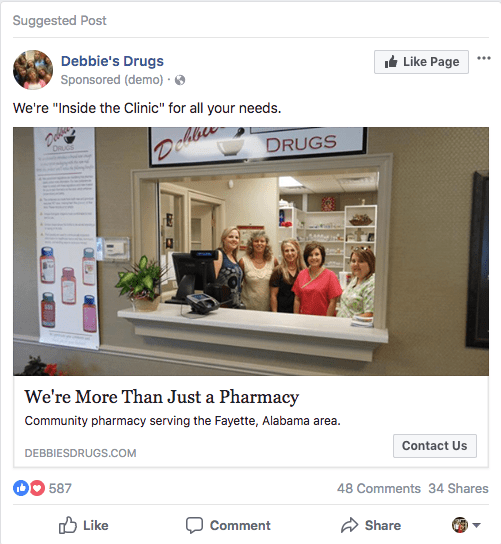Open Debbie's Drugs profile picture
The height and width of the screenshot is (544, 501).
pos(33,70)
